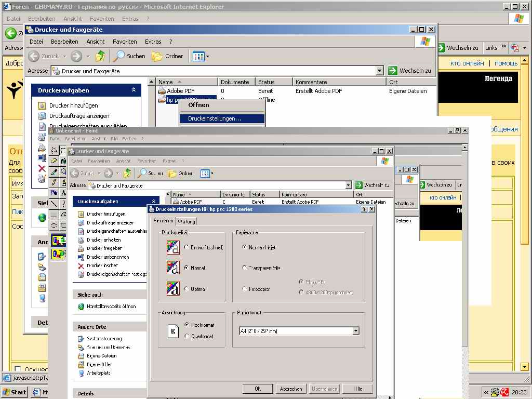Click Hilfe in the print settings dialog
The width and height of the screenshot is (532, 399).
[x=357, y=389]
